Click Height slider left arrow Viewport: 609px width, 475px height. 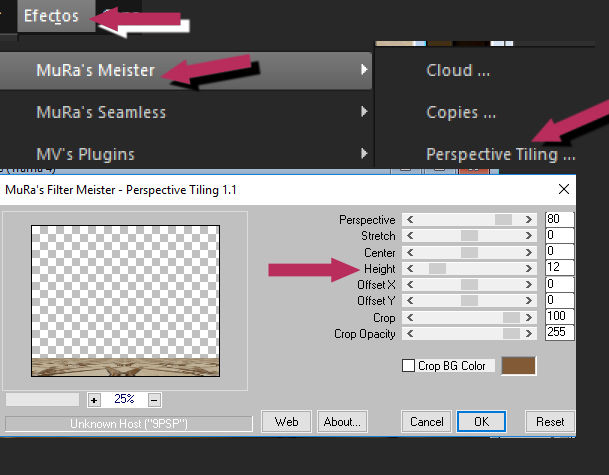pyautogui.click(x=410, y=268)
